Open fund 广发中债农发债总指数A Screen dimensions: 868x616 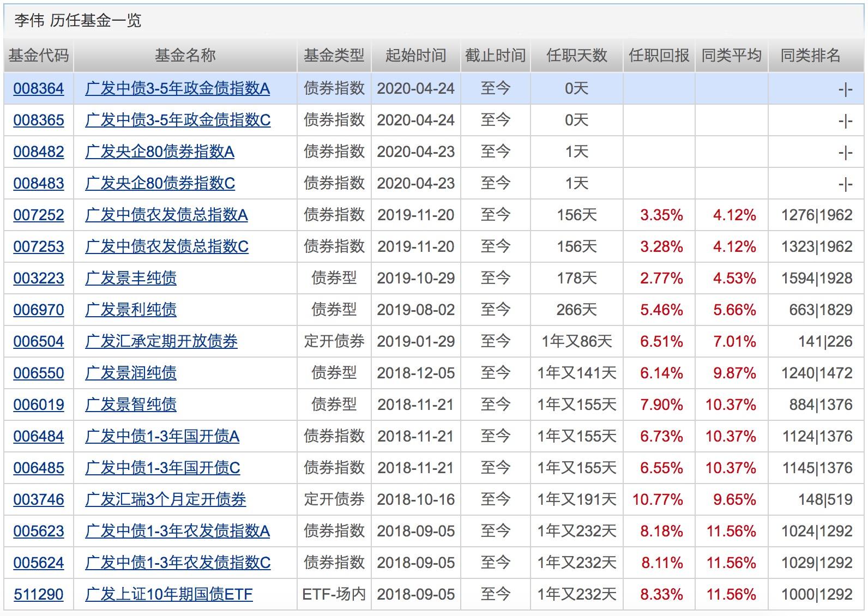click(167, 215)
